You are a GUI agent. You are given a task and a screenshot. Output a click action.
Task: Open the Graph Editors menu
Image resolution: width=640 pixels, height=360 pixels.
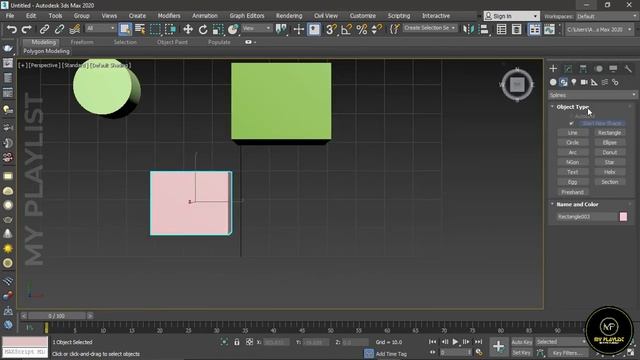click(x=247, y=16)
